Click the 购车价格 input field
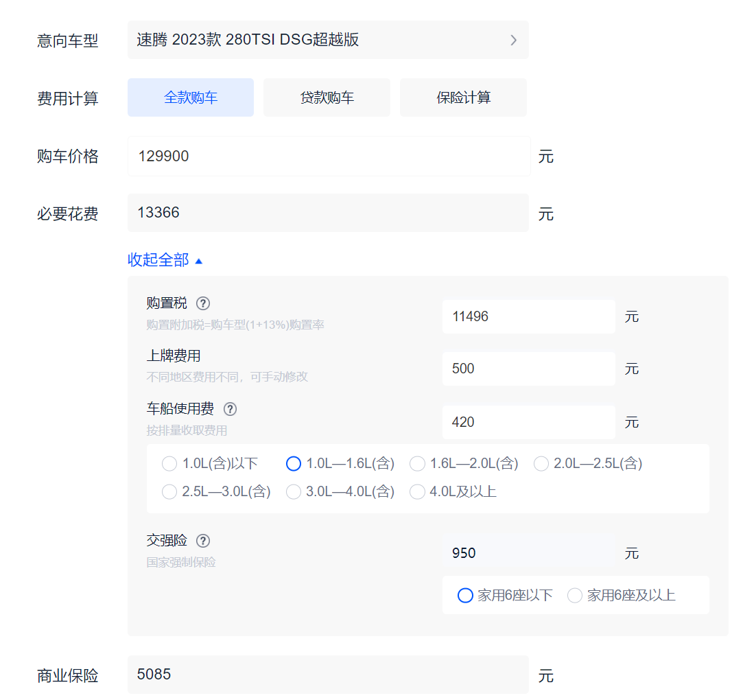 [329, 156]
